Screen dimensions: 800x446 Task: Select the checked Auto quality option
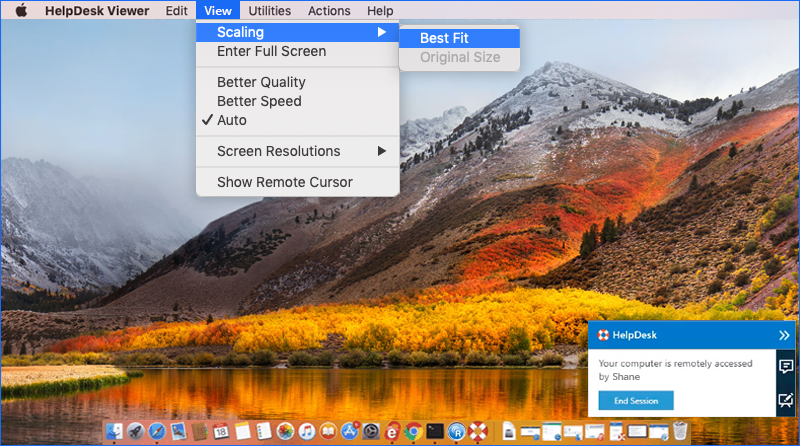(x=232, y=120)
